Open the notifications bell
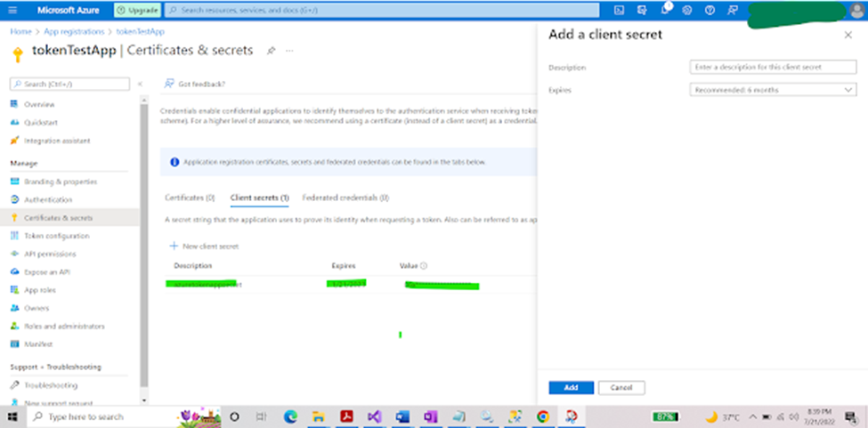The image size is (868, 428). (x=665, y=10)
